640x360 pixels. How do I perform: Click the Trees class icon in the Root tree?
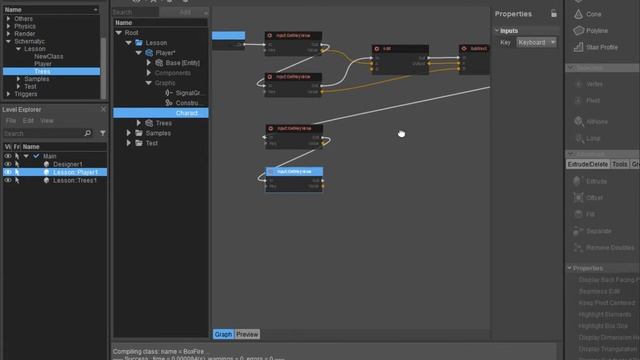tap(149, 123)
